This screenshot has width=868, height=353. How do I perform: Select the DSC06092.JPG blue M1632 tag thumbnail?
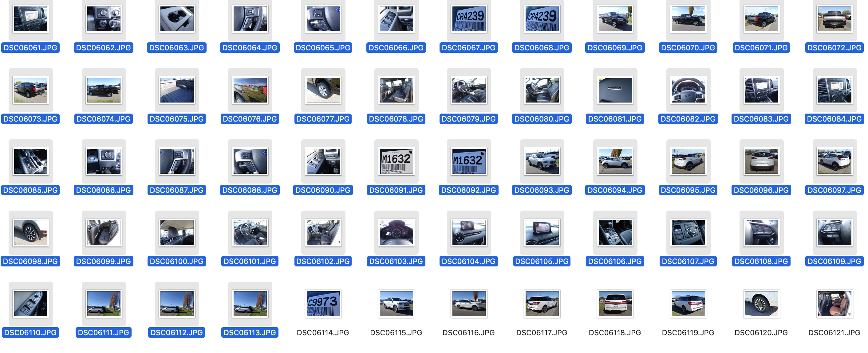click(469, 161)
